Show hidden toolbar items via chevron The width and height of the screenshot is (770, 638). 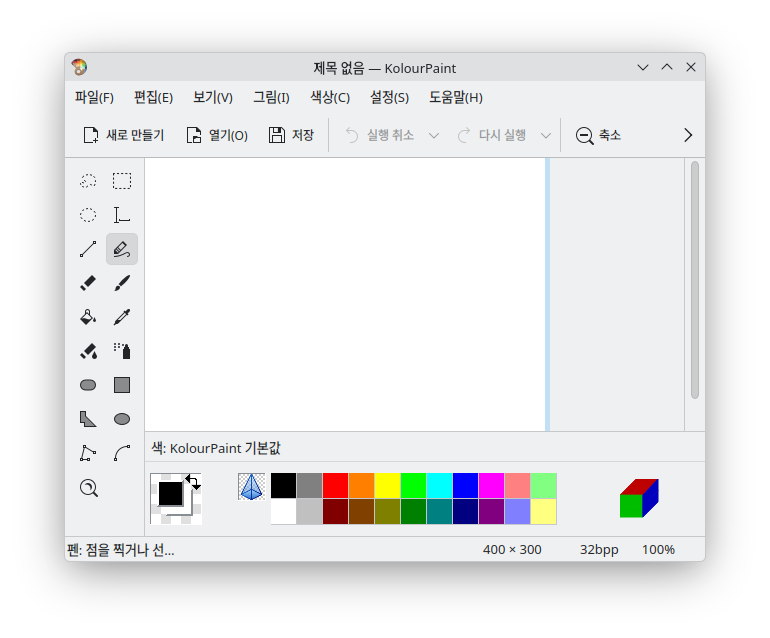coord(688,135)
